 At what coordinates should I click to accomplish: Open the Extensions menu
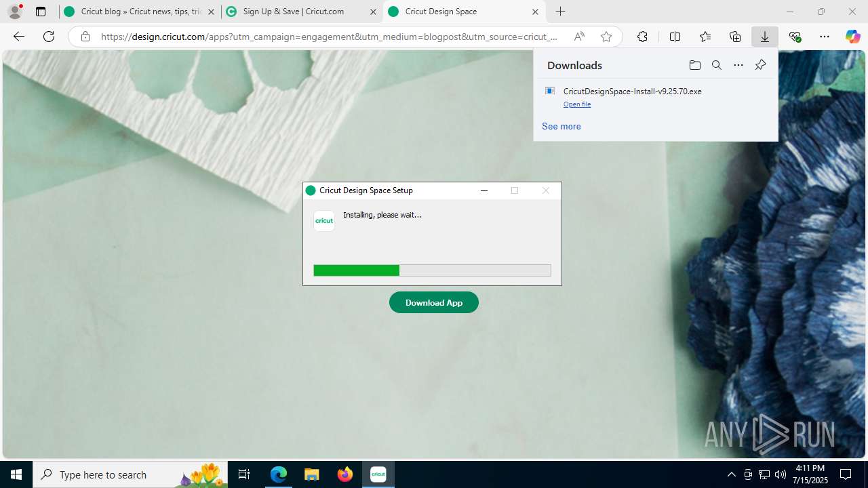(x=642, y=37)
